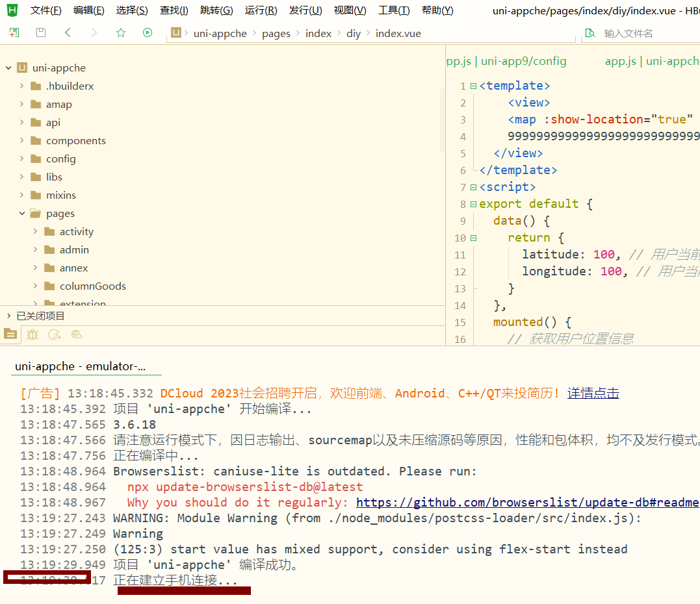Expand the annex folder chevron
700x604 pixels.
tap(35, 268)
